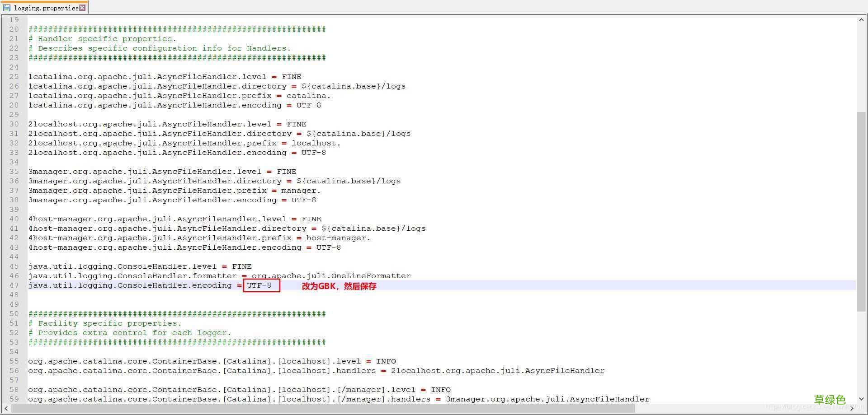This screenshot has height=415, width=868.
Task: Click line number 25 in the gutter
Action: click(x=14, y=77)
